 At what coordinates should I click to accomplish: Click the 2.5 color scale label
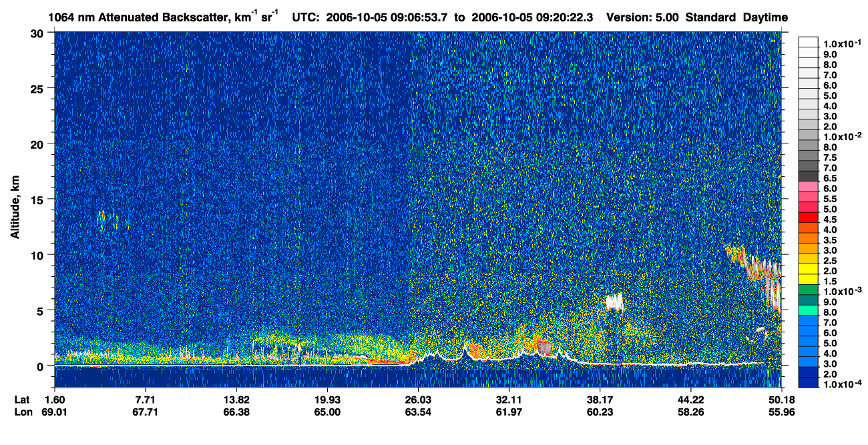click(x=830, y=261)
